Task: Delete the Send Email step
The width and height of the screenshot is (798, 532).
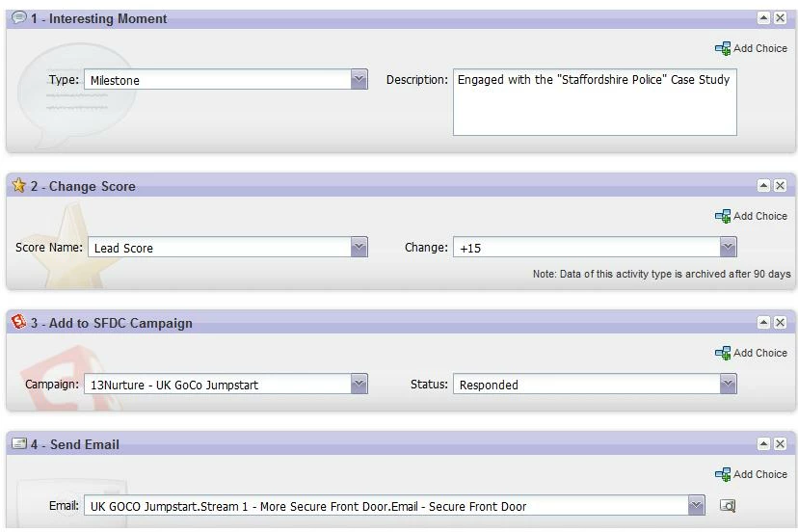Action: [780, 444]
